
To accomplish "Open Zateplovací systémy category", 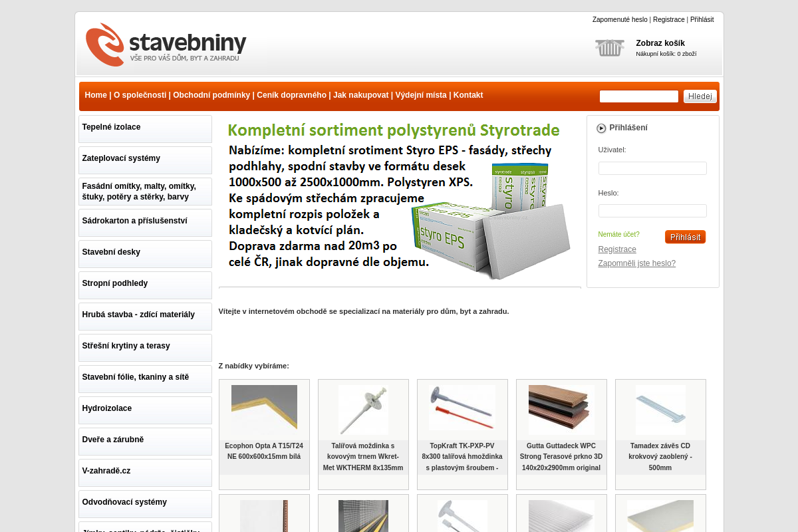I will pos(145,160).
